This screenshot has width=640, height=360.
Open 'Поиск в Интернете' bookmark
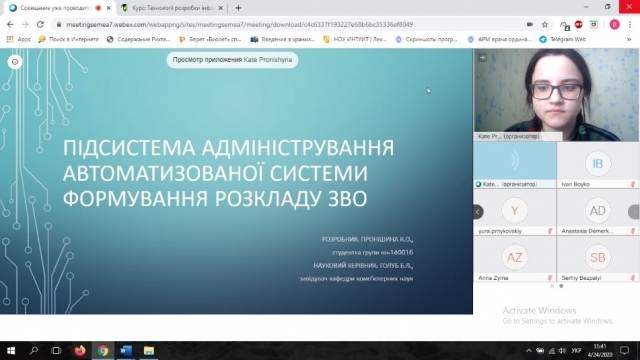[69, 39]
